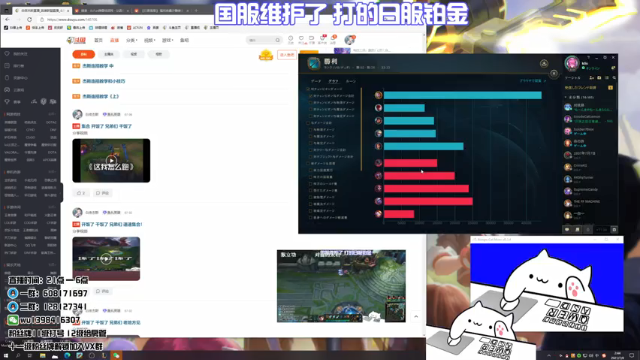Open the post 杰斯连招教学和小技巧
Image resolution: width=640 pixels, height=360 pixels.
[104, 81]
